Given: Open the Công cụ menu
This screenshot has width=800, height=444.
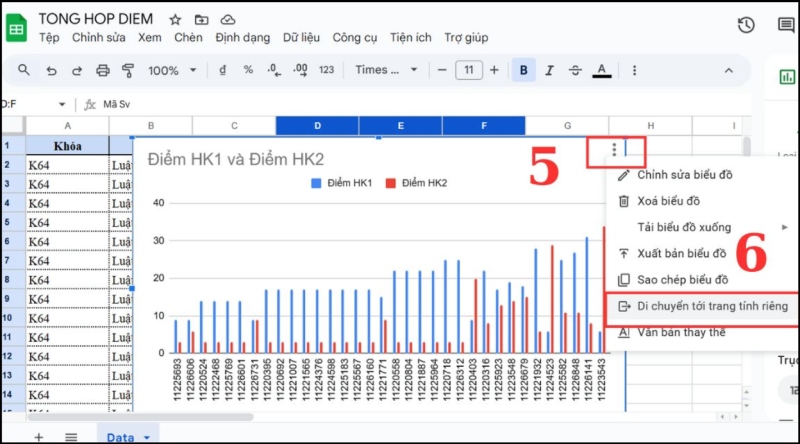Looking at the screenshot, I should tap(355, 38).
